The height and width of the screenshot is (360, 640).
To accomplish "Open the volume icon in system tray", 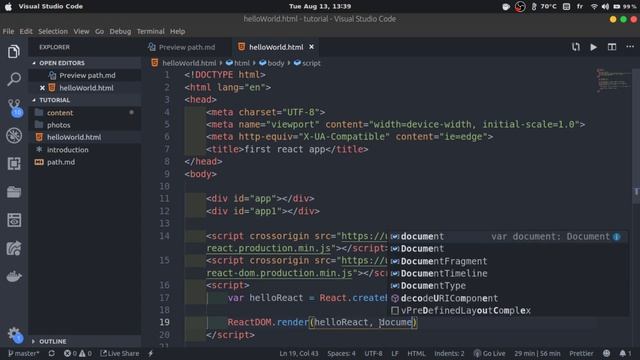I will click(605, 7).
